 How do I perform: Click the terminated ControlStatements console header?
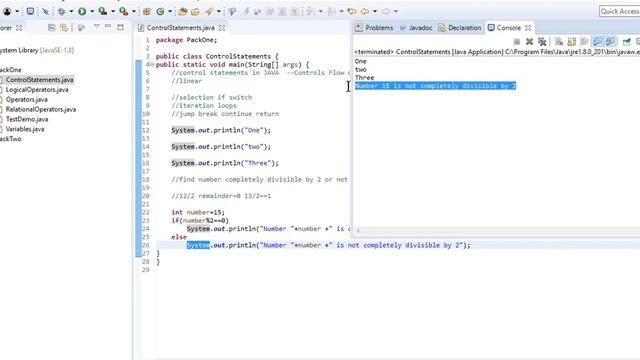(497, 52)
